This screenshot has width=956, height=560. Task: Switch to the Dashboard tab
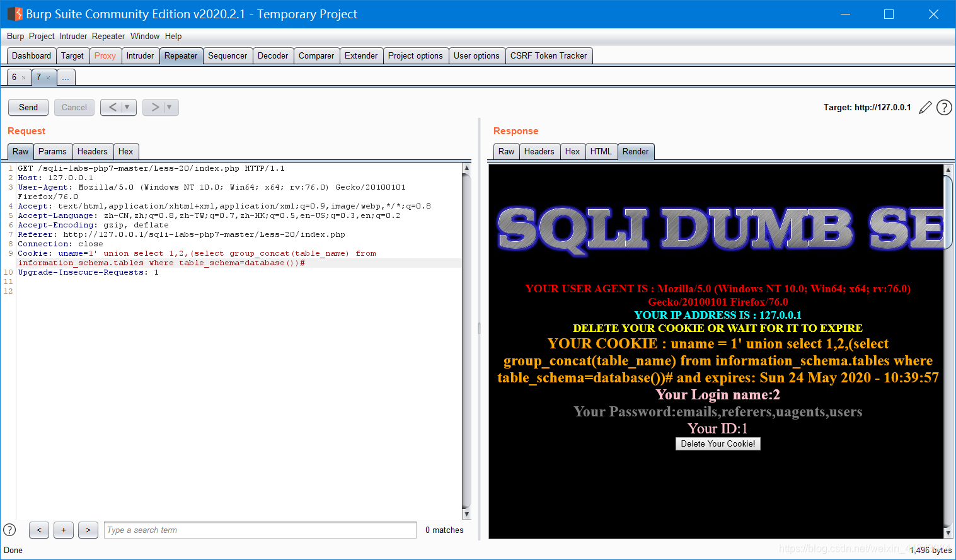(x=32, y=55)
